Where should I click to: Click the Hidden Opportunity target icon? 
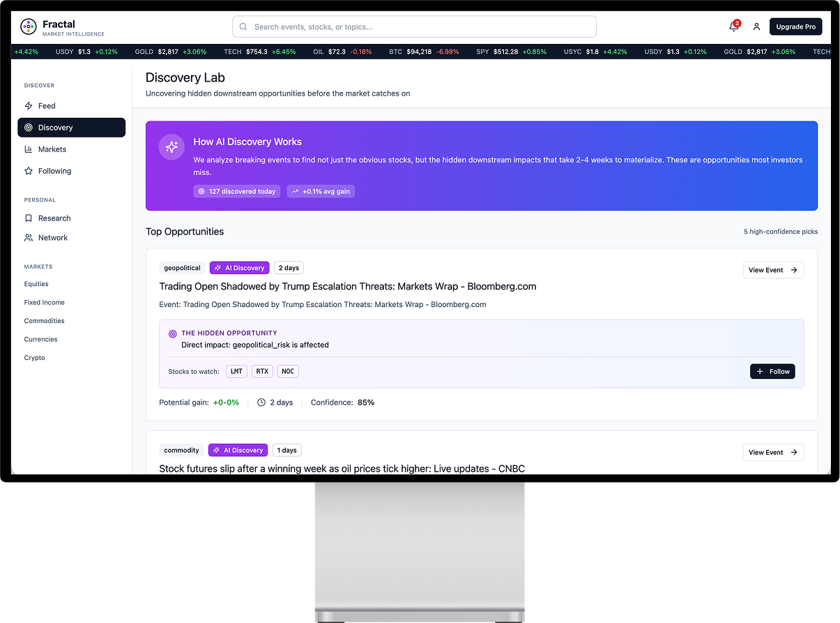pyautogui.click(x=173, y=334)
